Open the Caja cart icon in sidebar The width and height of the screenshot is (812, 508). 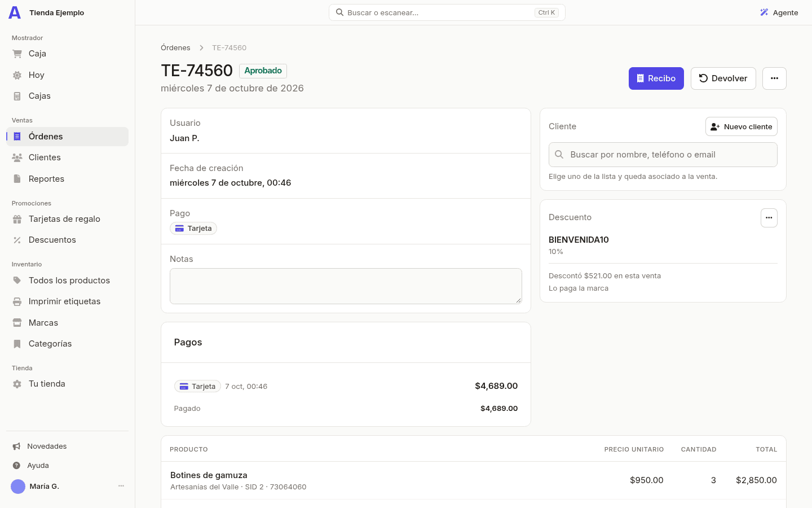click(17, 54)
